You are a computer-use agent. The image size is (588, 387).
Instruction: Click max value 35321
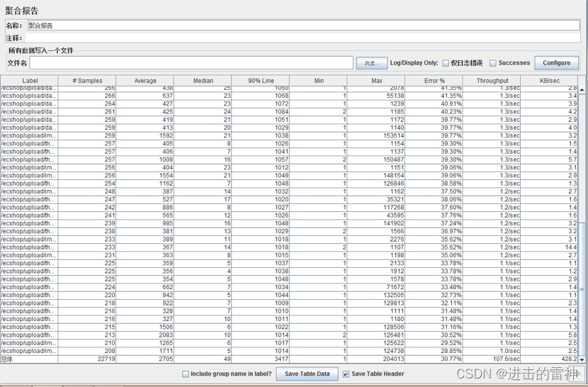tap(395, 199)
